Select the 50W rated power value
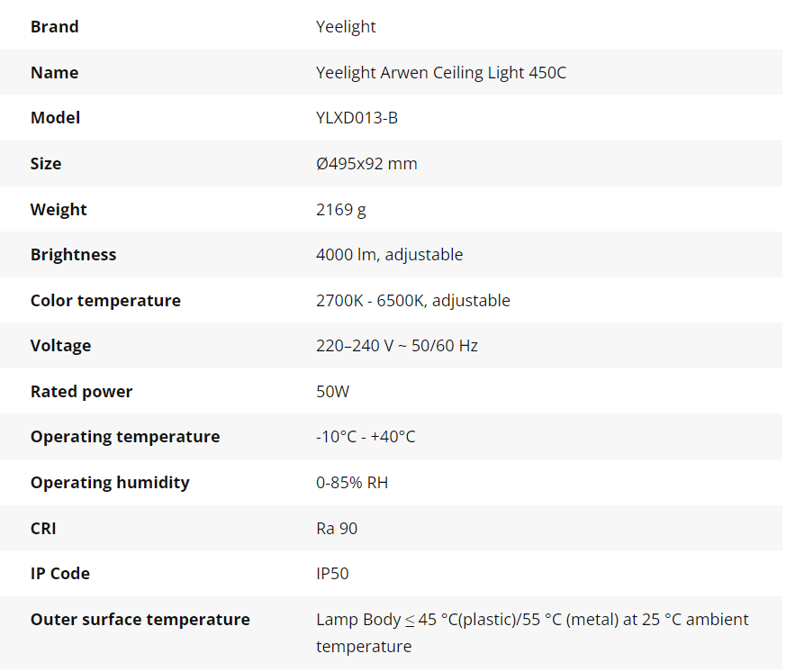Screen dimensions: 786x672 point(332,392)
